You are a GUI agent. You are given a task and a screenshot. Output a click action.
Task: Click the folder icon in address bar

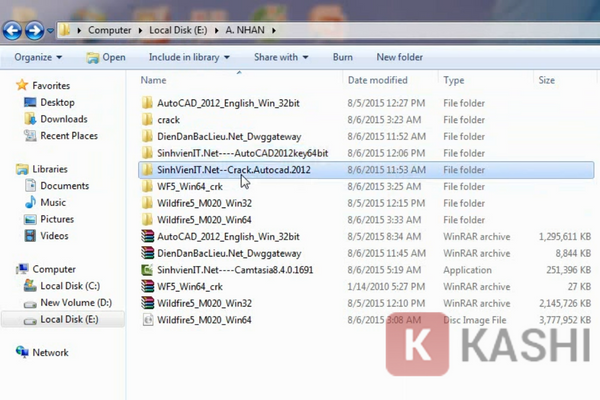pos(65,30)
